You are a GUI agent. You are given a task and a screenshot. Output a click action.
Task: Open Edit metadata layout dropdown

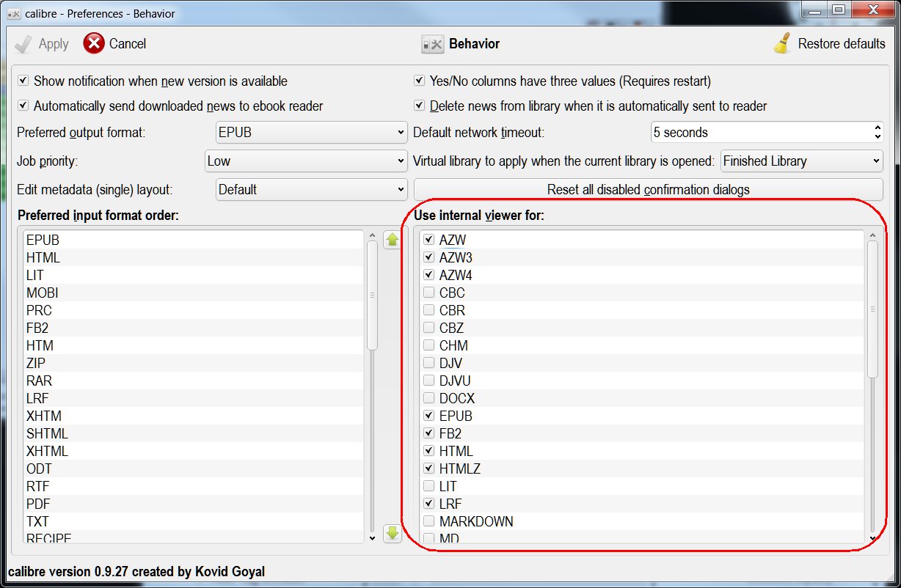point(312,189)
